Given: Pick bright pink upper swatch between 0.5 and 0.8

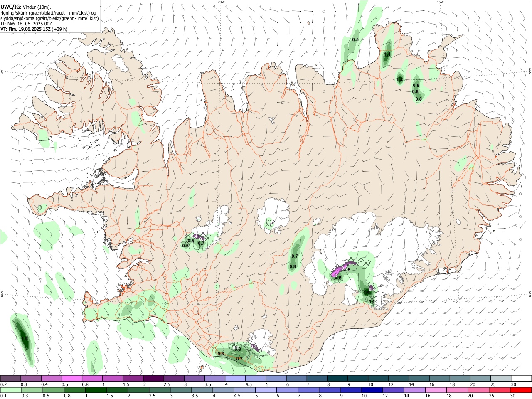Looking at the screenshot, I should pyautogui.click(x=71, y=378).
